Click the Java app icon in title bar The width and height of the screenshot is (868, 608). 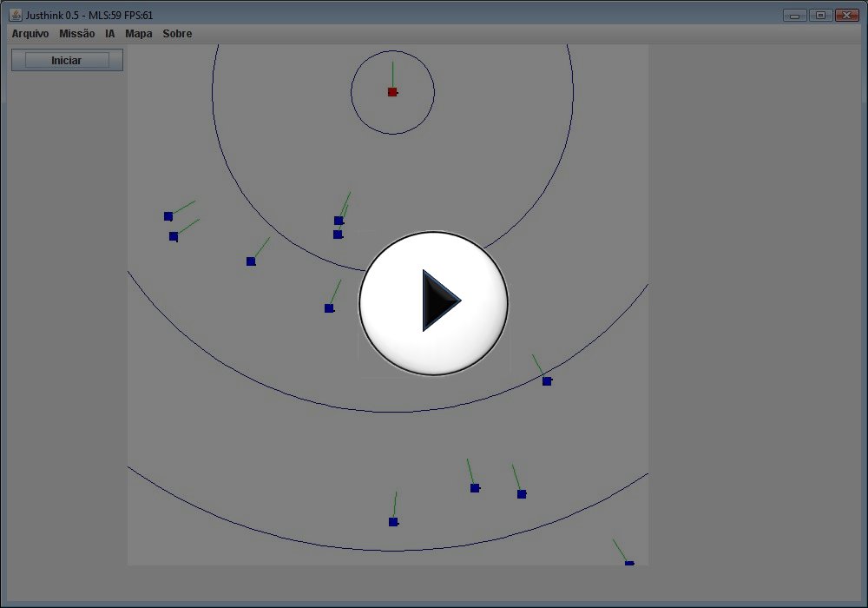(15, 15)
